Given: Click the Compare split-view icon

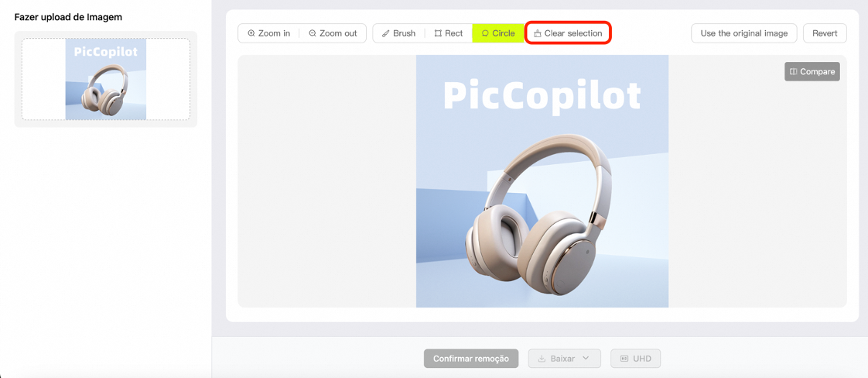Looking at the screenshot, I should point(793,71).
